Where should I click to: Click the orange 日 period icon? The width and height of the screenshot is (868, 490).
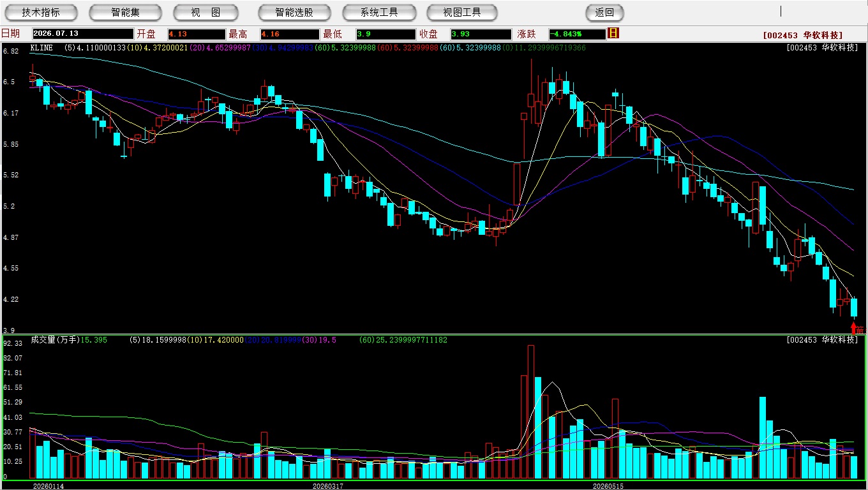[613, 33]
